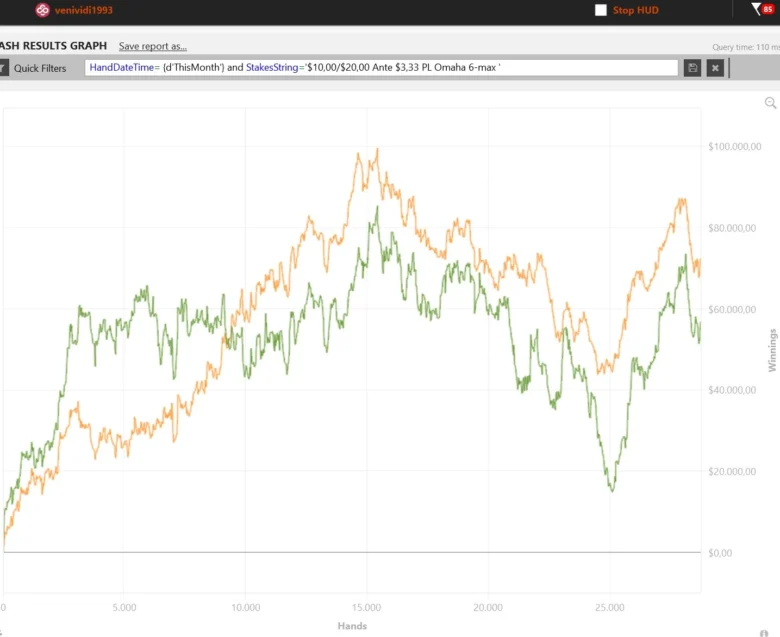Click the floppy disk save filter icon

pos(692,68)
